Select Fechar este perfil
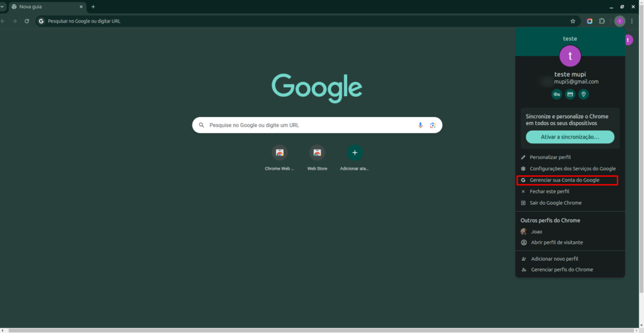Screen dimensions: 644x333 tap(570, 192)
